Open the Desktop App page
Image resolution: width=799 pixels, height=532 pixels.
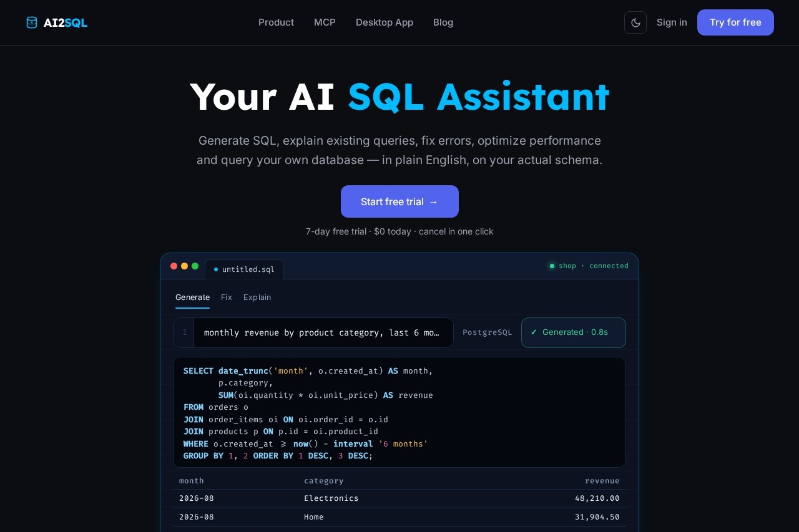point(385,22)
